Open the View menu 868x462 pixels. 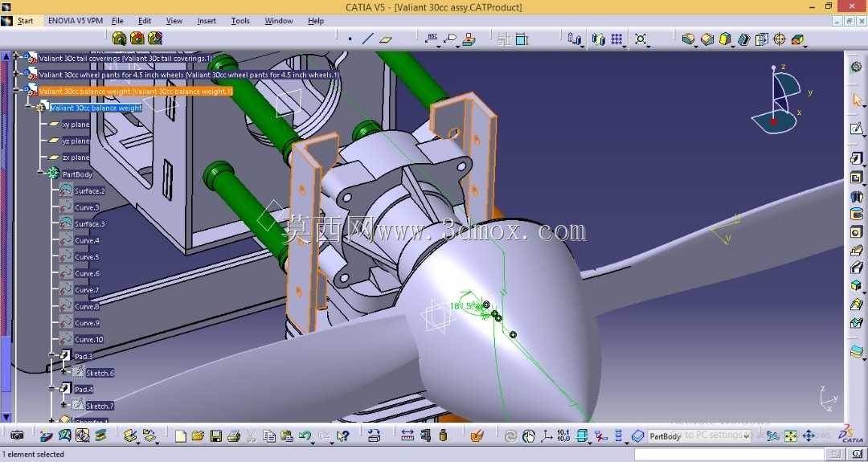click(x=174, y=21)
